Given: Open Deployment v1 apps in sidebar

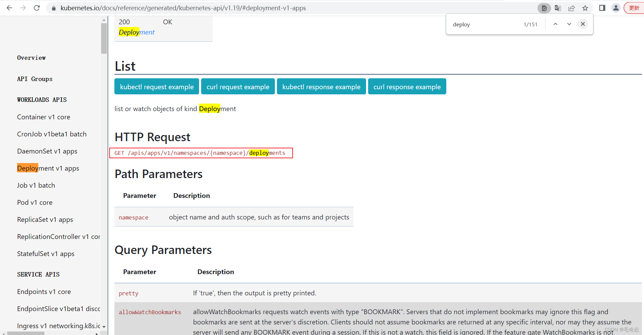Looking at the screenshot, I should pyautogui.click(x=48, y=168).
